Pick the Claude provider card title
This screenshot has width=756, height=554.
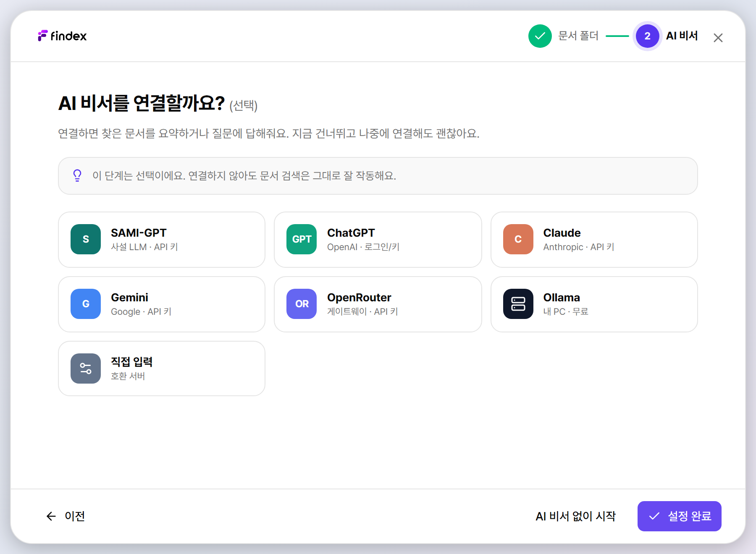[x=562, y=233]
